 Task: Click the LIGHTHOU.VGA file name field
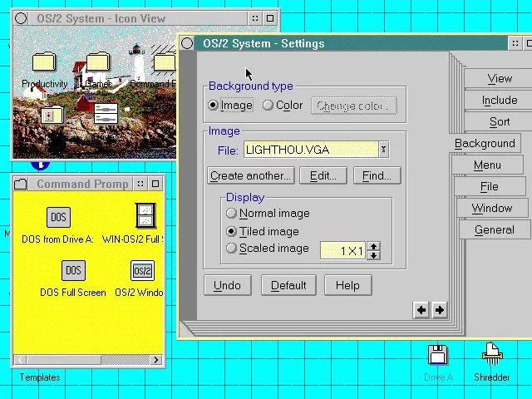tap(310, 150)
